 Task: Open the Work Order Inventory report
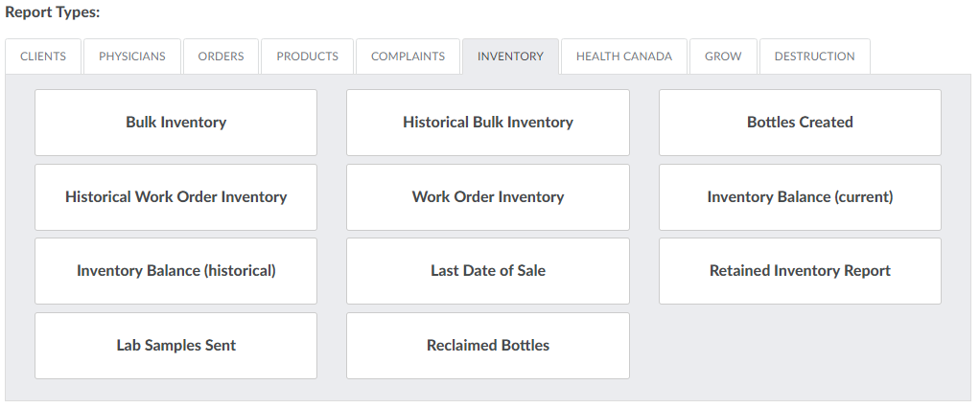coord(488,197)
